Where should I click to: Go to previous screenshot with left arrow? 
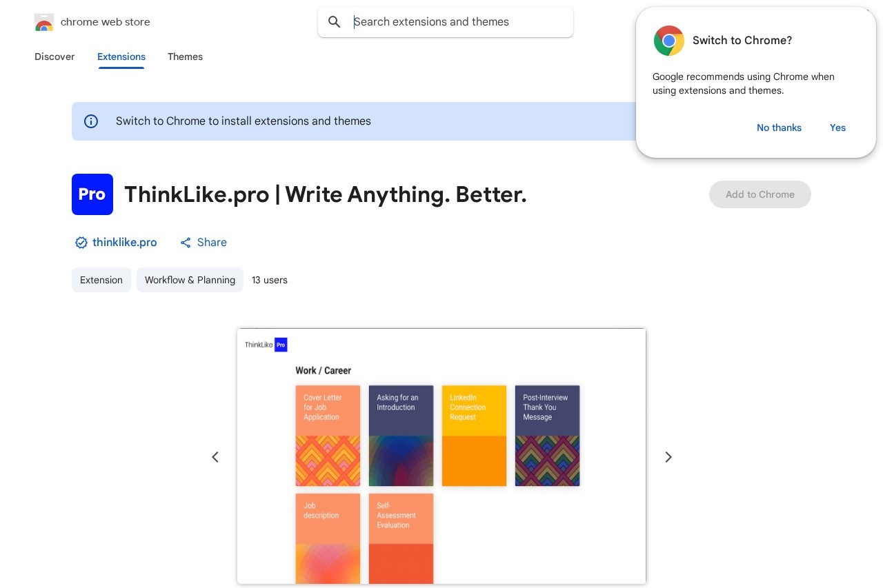coord(215,457)
